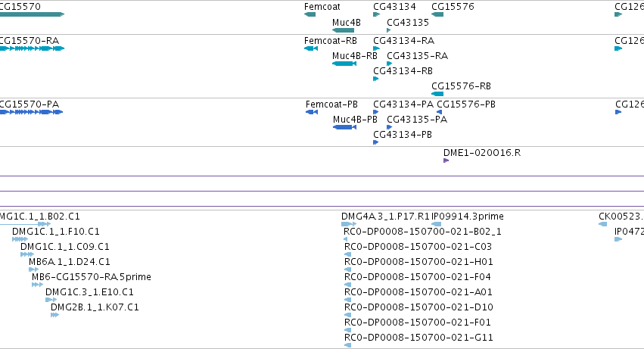The width and height of the screenshot is (644, 349).
Task: Click the CG15576 gene label
Action: 453,7
